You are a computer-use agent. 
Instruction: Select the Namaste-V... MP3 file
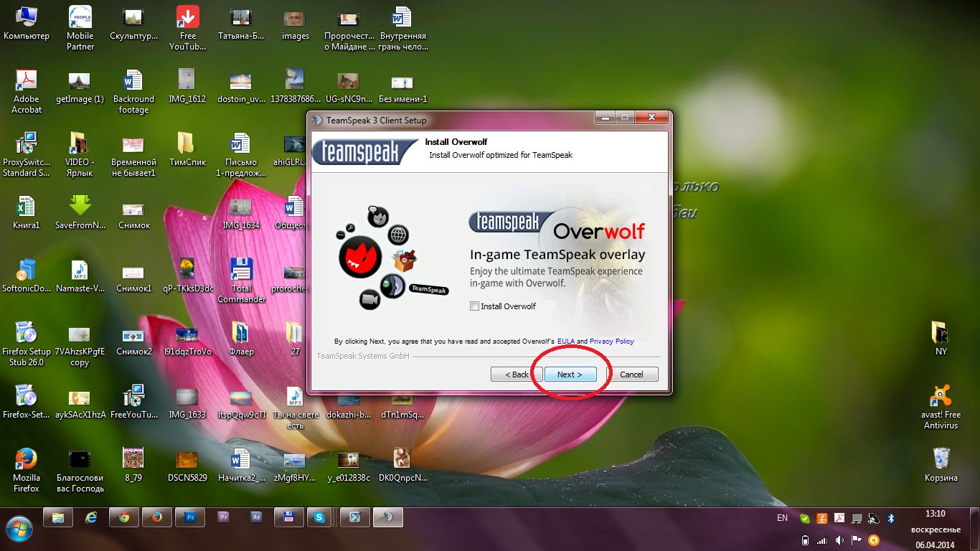(x=80, y=275)
